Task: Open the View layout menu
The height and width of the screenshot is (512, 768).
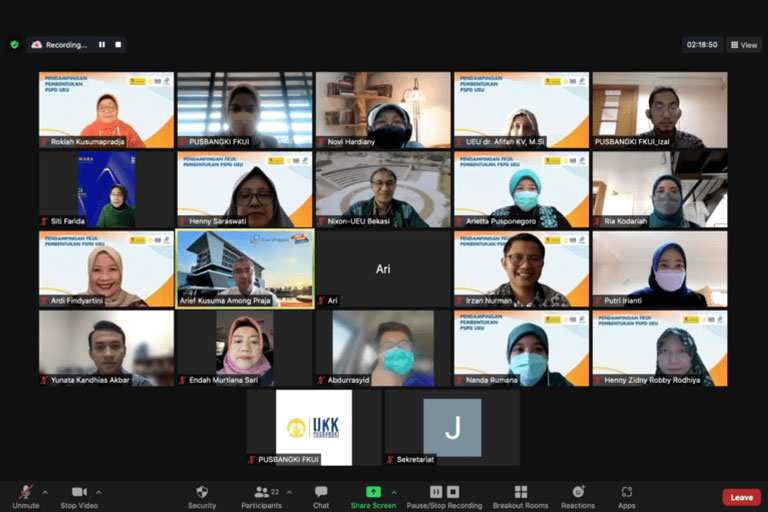Action: [x=744, y=45]
